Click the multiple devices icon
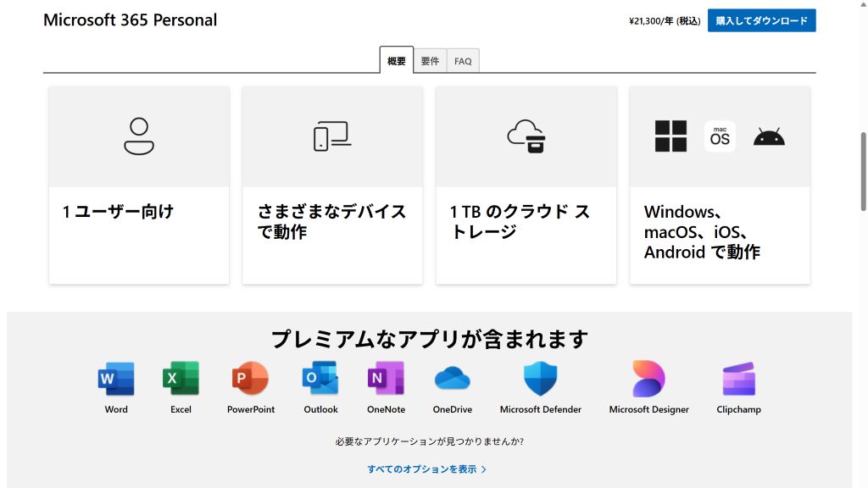Viewport: 868px width, 488px height. click(332, 136)
